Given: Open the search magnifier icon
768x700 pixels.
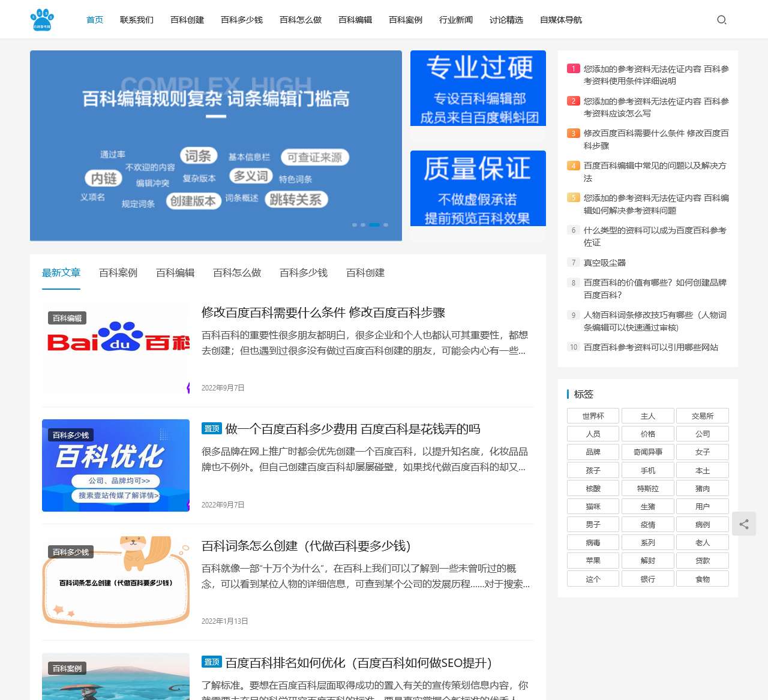Looking at the screenshot, I should (x=722, y=20).
